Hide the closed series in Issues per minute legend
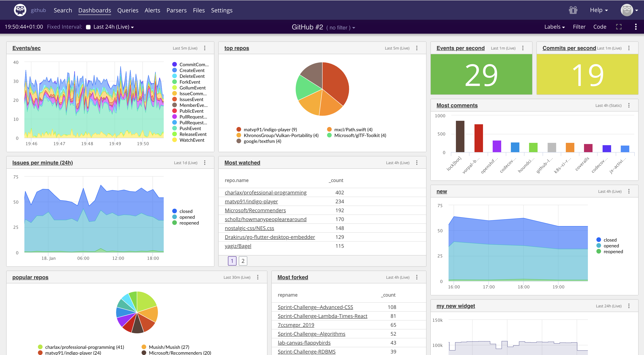Screen dimensions: 644x355 coord(186,211)
